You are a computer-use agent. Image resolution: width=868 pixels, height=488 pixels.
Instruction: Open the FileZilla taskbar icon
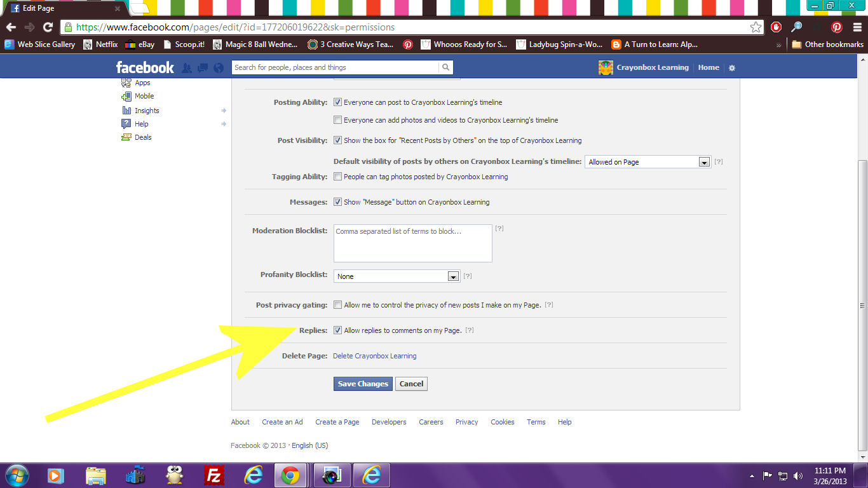click(x=214, y=475)
